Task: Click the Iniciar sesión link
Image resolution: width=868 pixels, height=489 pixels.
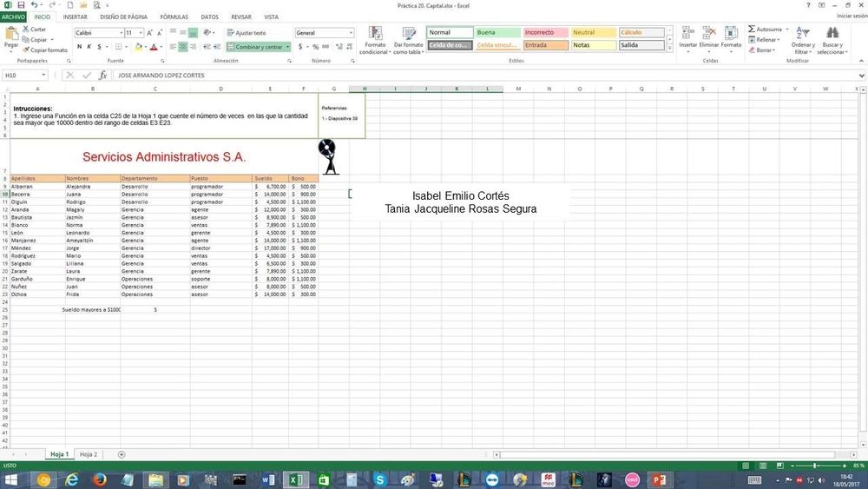Action: click(851, 17)
